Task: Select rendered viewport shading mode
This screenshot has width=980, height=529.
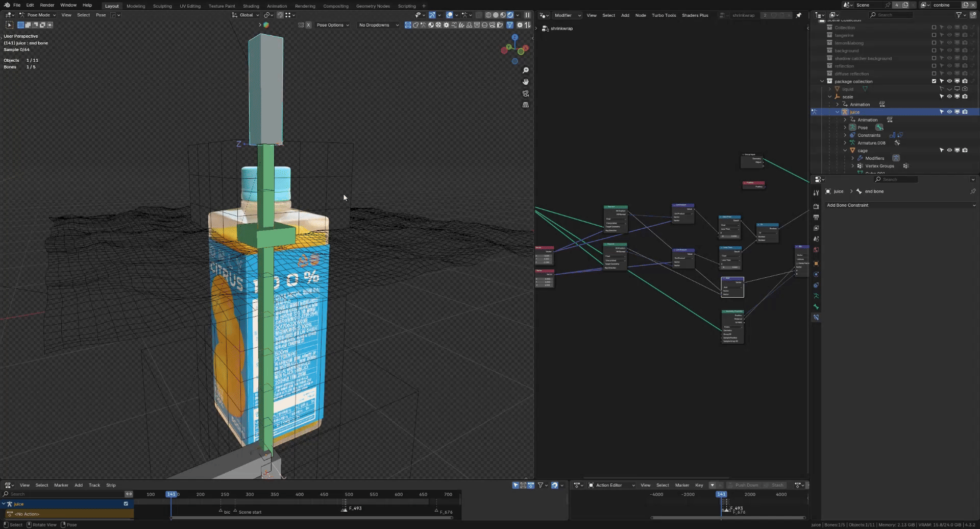Action: [510, 15]
